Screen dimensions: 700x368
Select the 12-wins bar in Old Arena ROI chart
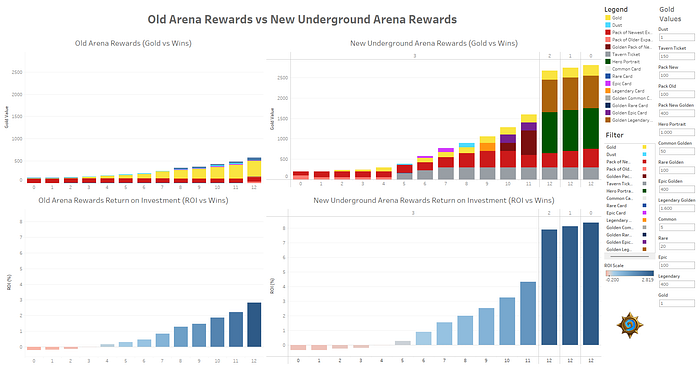click(254, 325)
